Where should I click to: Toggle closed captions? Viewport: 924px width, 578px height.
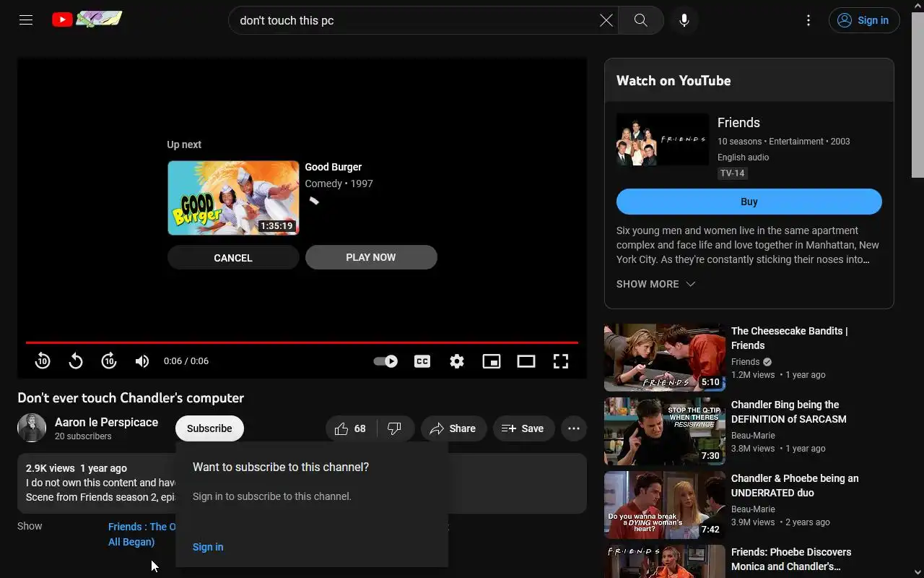[x=422, y=361]
